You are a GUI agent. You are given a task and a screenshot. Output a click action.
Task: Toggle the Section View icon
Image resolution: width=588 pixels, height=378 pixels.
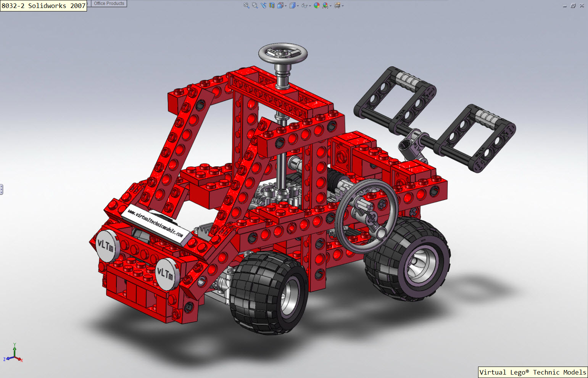pyautogui.click(x=272, y=5)
